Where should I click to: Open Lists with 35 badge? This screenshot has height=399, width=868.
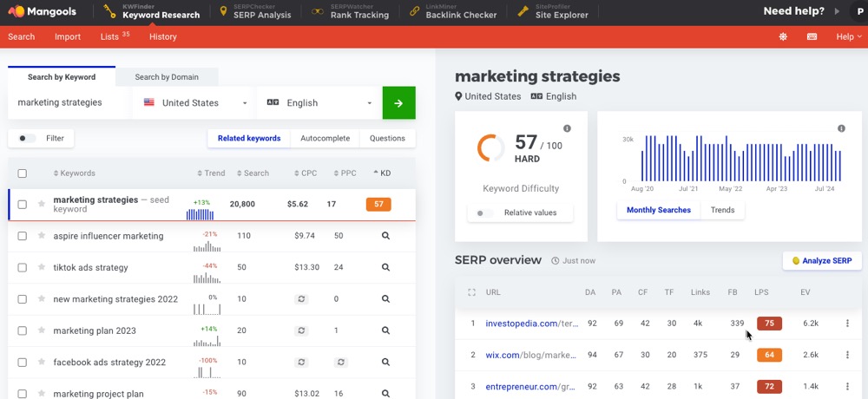tap(115, 36)
